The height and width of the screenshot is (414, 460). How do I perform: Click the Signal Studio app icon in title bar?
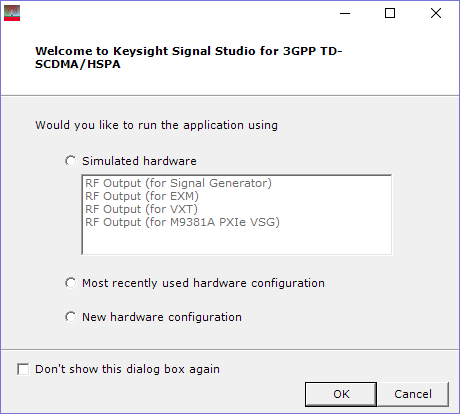[x=12, y=13]
